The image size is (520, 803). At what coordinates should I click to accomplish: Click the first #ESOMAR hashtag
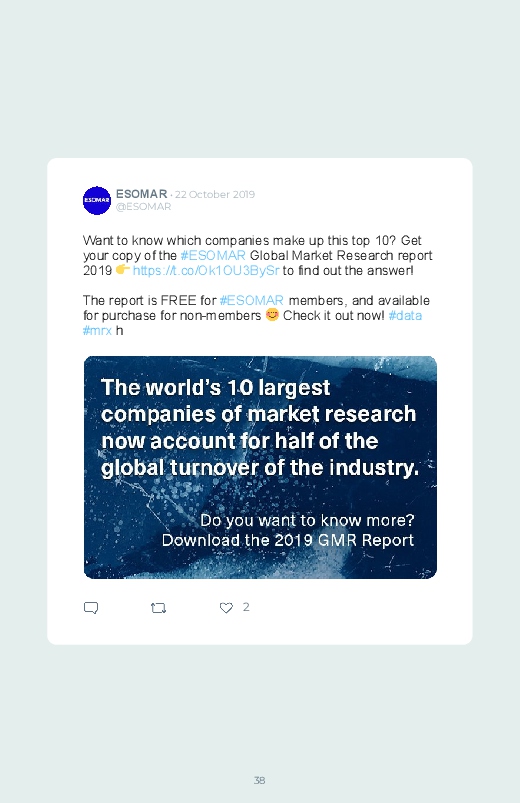pyautogui.click(x=213, y=255)
